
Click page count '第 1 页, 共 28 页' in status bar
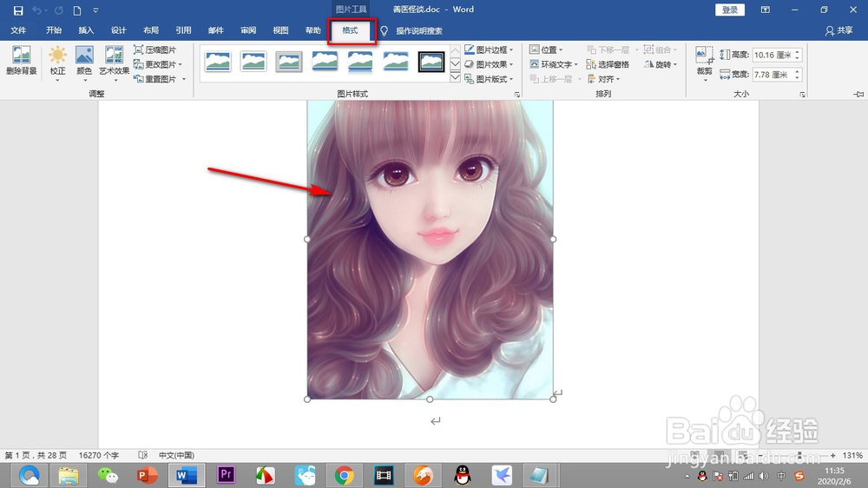click(x=36, y=455)
